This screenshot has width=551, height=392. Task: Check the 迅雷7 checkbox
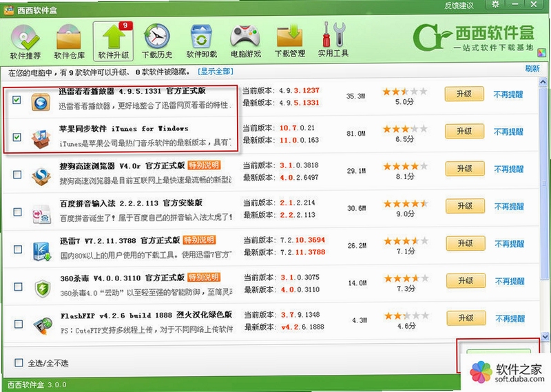coord(18,249)
